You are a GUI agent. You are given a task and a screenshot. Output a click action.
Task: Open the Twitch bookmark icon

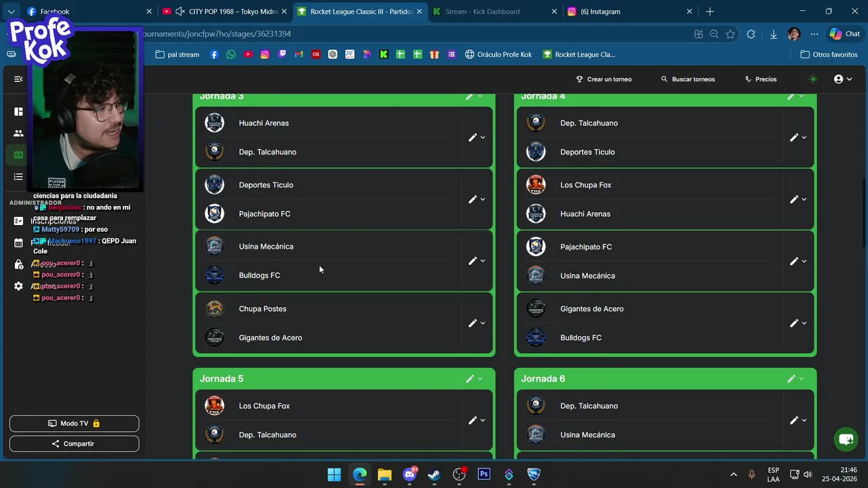[282, 54]
